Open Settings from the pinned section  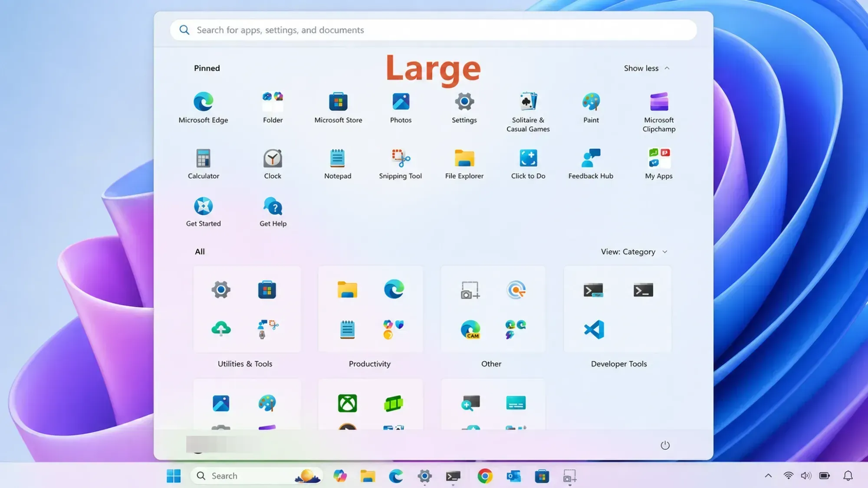pos(464,108)
